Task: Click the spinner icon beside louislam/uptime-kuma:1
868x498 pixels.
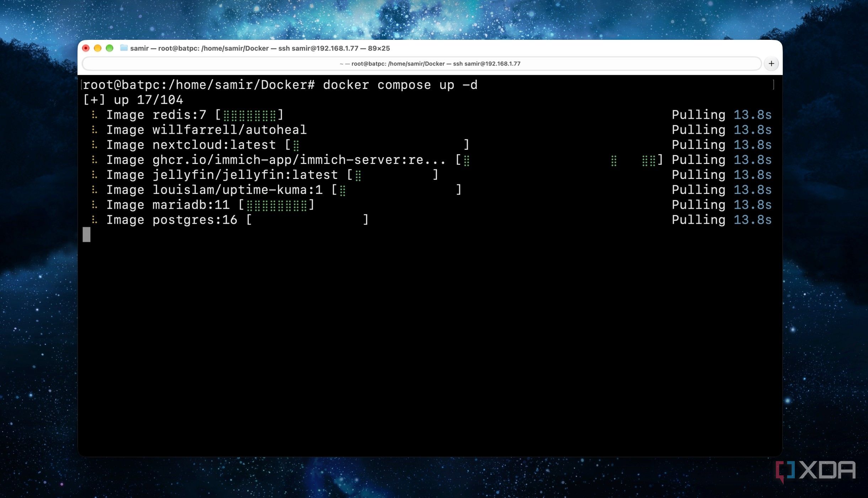Action: (x=94, y=190)
